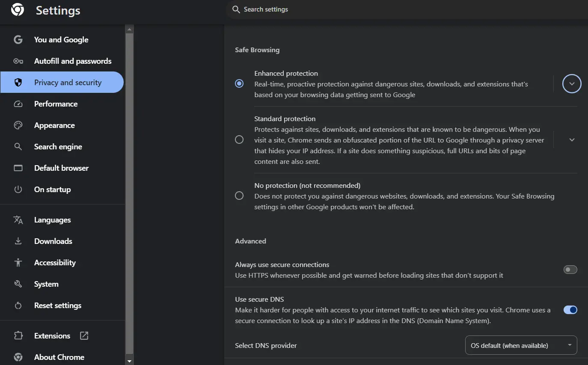Expand Standard protection details chevron

[x=572, y=140]
